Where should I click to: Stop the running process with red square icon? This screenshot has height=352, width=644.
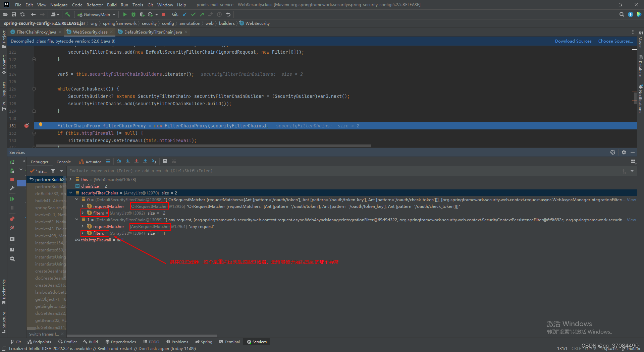pos(163,14)
